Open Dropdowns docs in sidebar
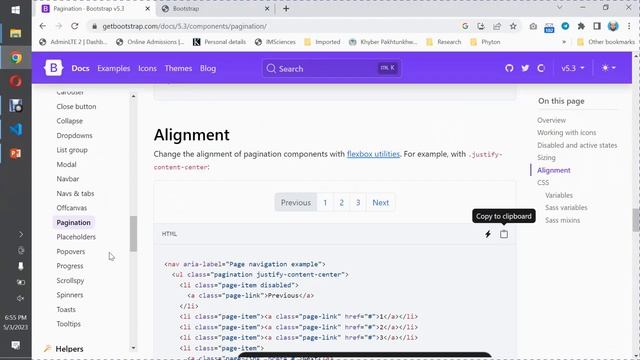This screenshot has height=360, width=640. pos(74,136)
